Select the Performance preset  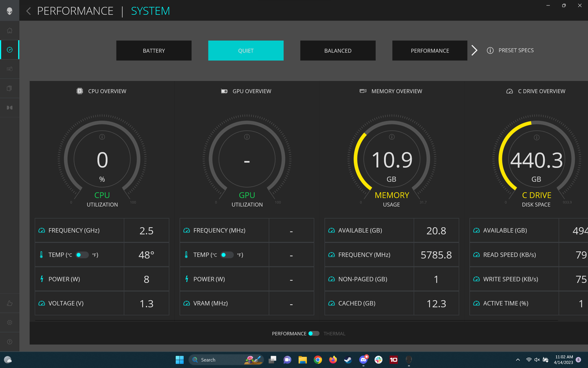tap(430, 51)
